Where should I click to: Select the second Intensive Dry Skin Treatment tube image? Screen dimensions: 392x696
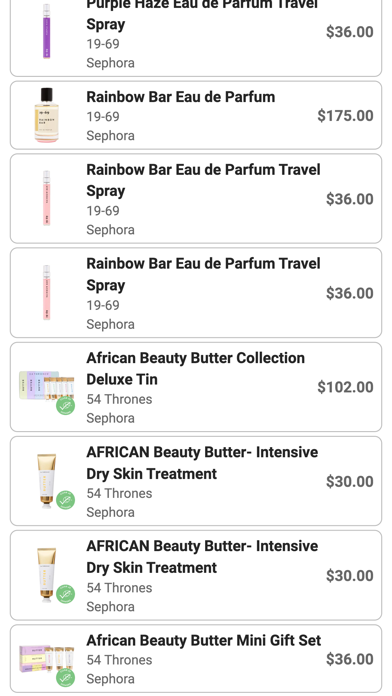click(x=47, y=575)
